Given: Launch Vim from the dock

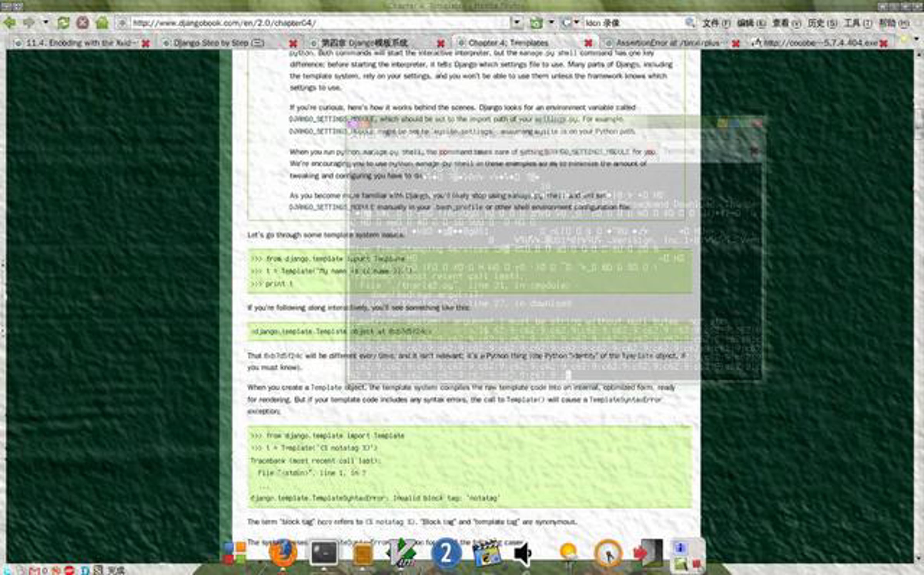Looking at the screenshot, I should pos(402,553).
